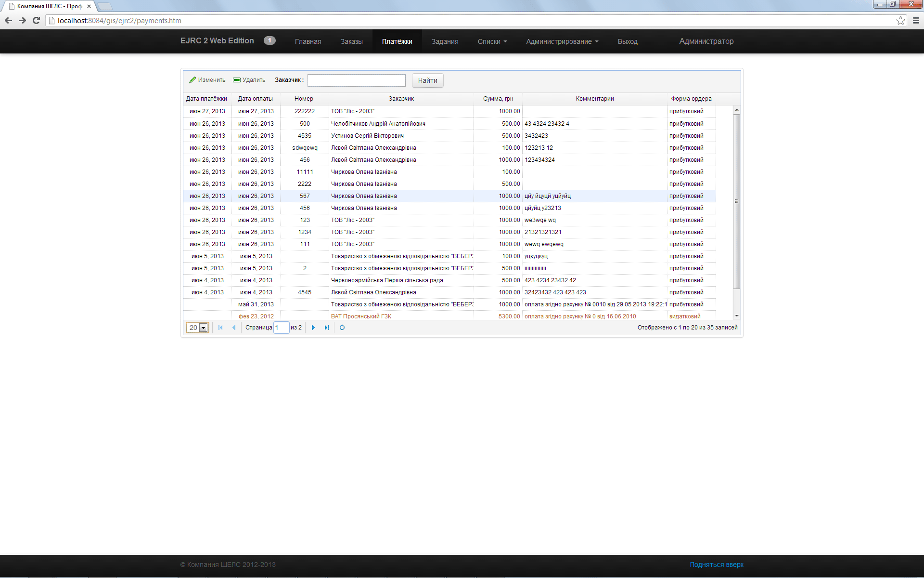Click the green pencil Изменить icon
The height and width of the screenshot is (578, 924).
pyautogui.click(x=192, y=80)
